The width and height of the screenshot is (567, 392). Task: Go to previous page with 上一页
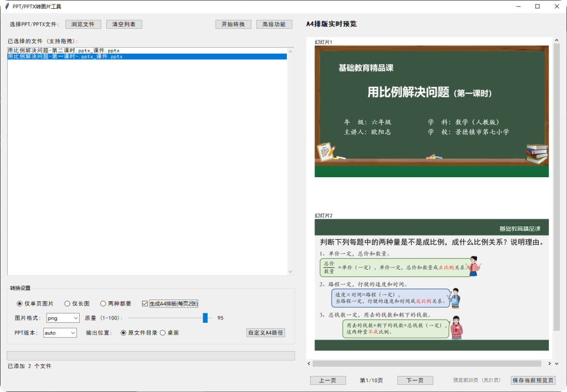point(328,380)
